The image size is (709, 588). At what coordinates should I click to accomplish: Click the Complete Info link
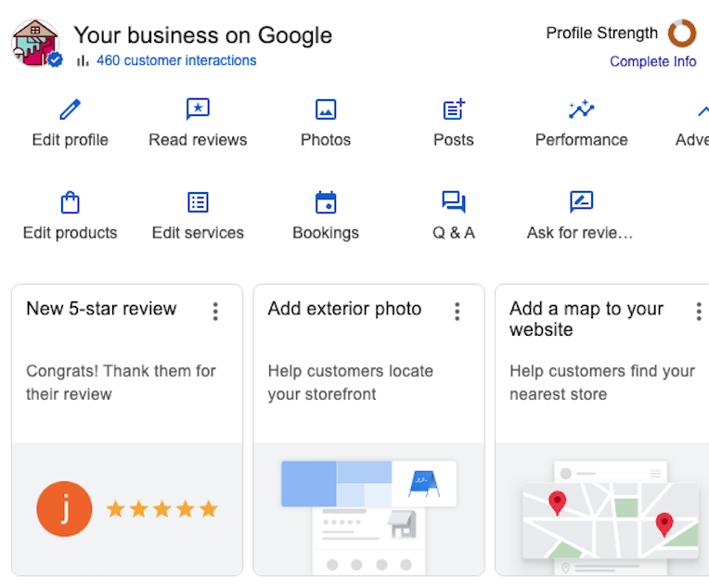click(x=652, y=61)
